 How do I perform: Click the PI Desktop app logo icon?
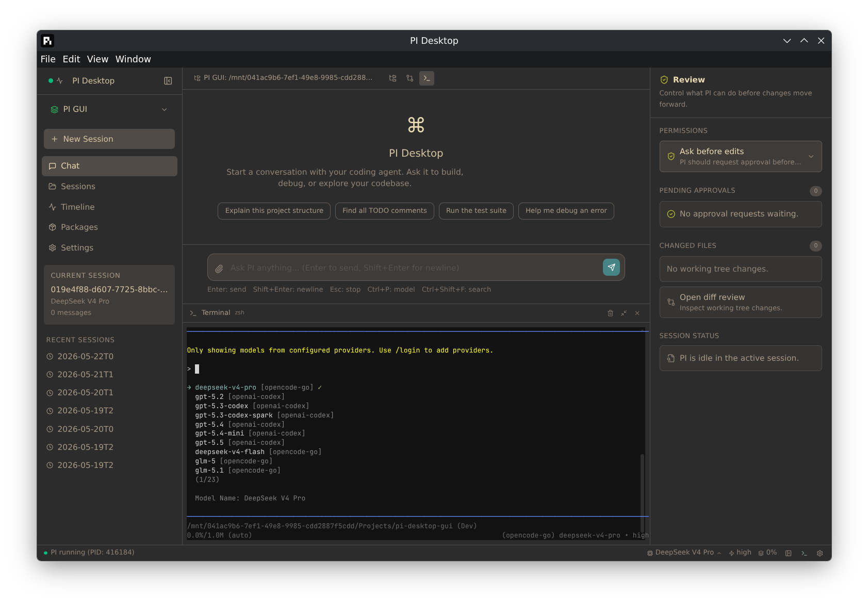coord(48,41)
